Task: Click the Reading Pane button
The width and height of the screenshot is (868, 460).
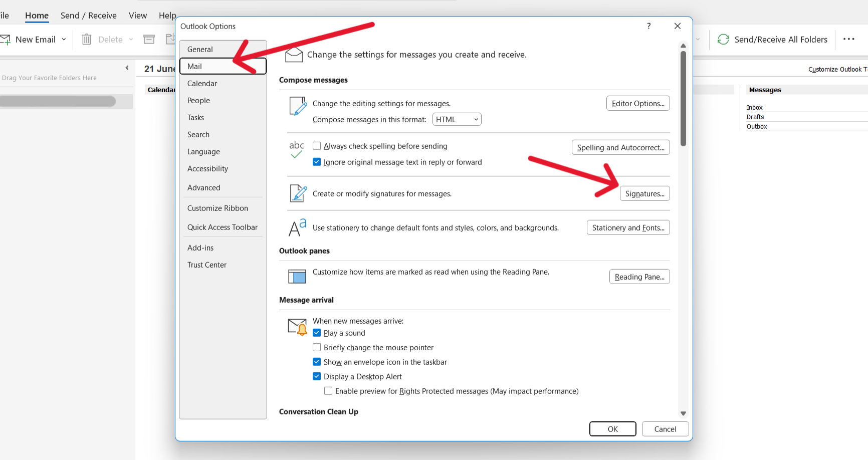Action: click(x=639, y=277)
